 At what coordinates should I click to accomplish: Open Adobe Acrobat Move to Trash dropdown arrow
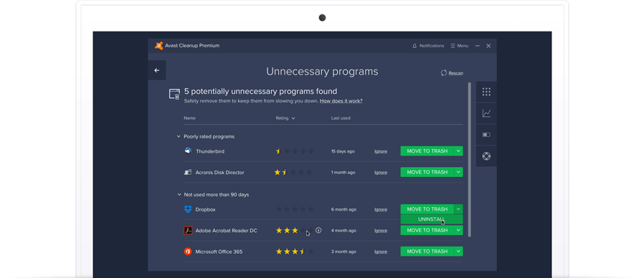click(x=458, y=231)
